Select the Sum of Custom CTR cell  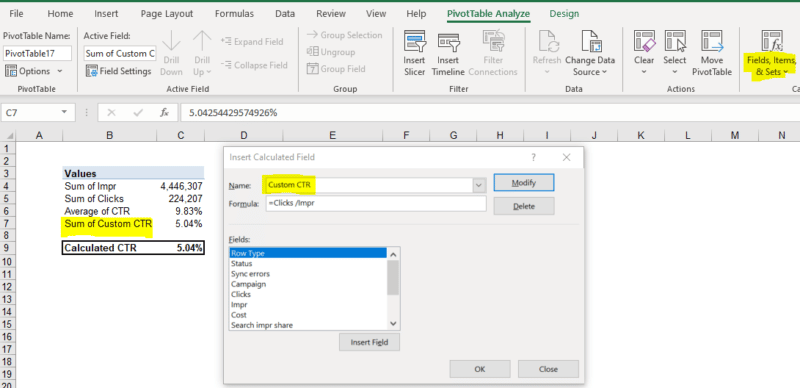click(110, 223)
